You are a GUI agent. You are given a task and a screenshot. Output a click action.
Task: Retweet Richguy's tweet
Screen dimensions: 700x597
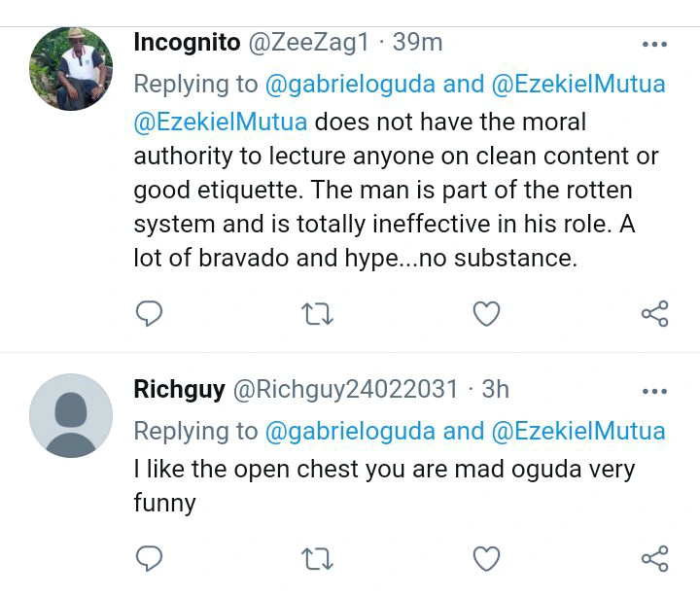317,558
